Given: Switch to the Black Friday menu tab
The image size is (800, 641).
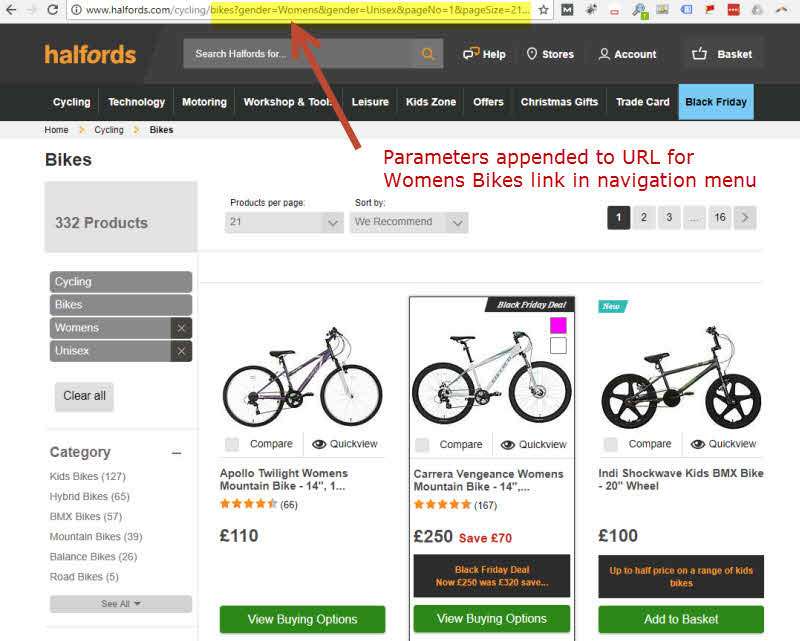Looking at the screenshot, I should pos(716,101).
